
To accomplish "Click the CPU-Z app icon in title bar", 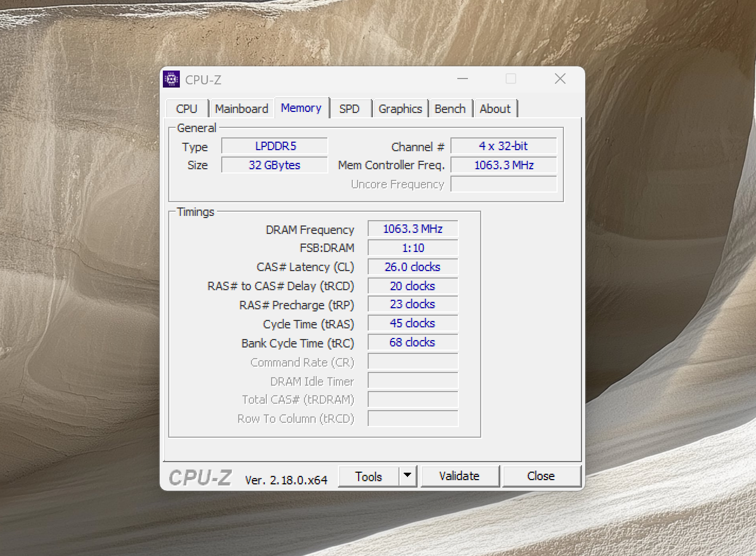I will tap(171, 80).
